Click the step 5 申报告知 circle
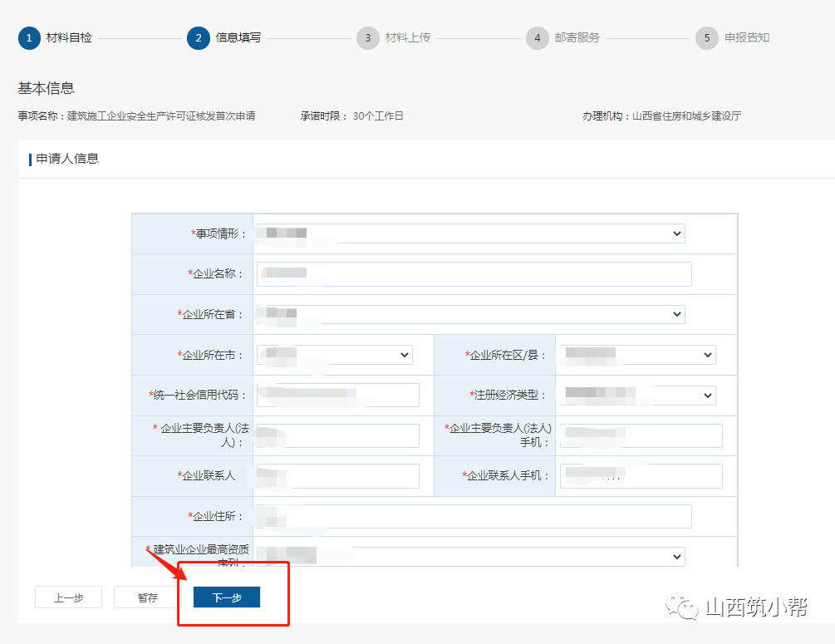The image size is (835, 644). pyautogui.click(x=706, y=37)
